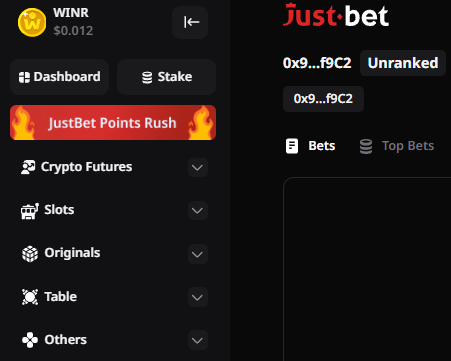Click the Table roulette icon
Screen dimensions: 451x361
[x=30, y=297]
